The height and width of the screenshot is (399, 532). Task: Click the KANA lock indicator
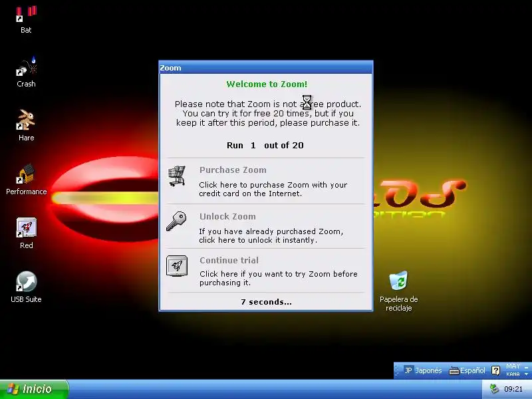(513, 374)
